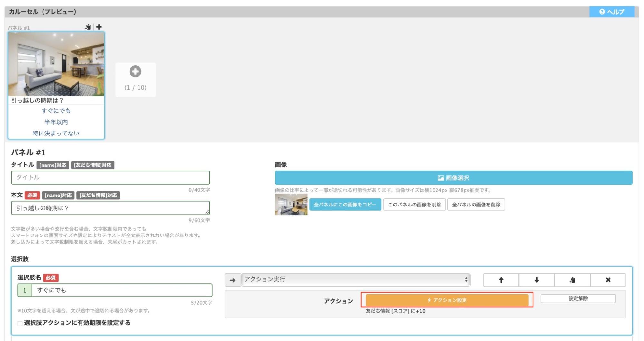Open the ヘルプ help button
This screenshot has width=644, height=341.
tap(611, 12)
